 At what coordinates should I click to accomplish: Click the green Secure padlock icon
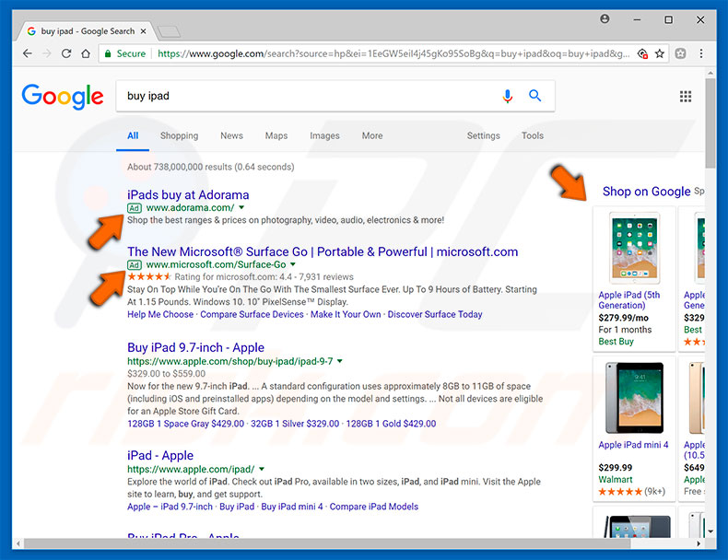click(x=108, y=53)
